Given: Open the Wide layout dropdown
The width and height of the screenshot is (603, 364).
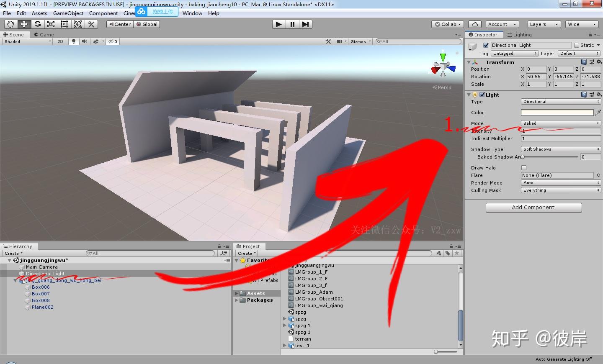Looking at the screenshot, I should click(x=582, y=24).
